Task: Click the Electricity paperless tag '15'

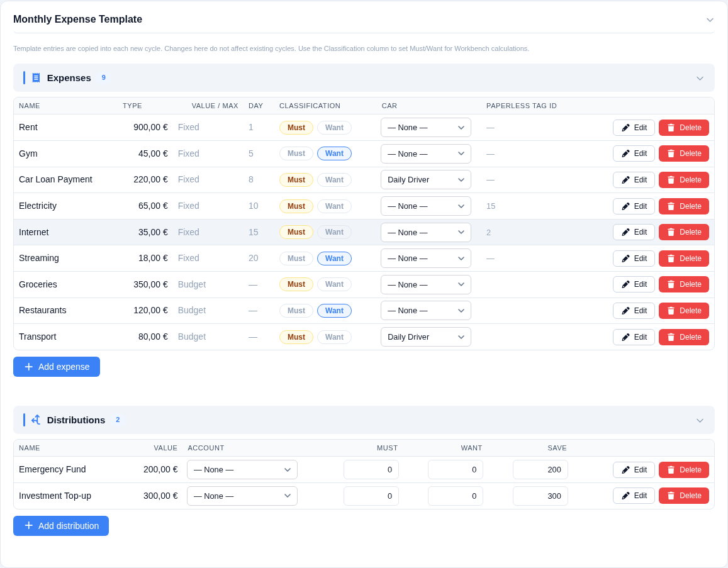Action: point(491,206)
